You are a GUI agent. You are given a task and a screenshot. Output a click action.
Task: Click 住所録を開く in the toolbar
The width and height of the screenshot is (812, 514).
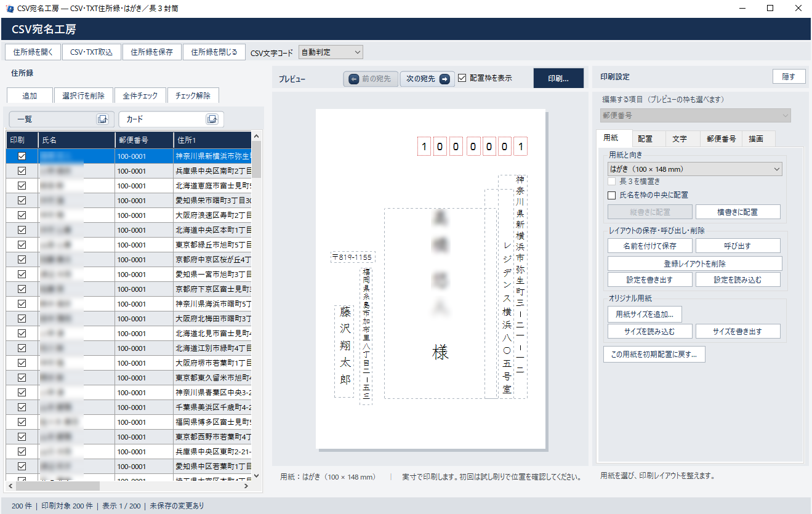(x=33, y=52)
